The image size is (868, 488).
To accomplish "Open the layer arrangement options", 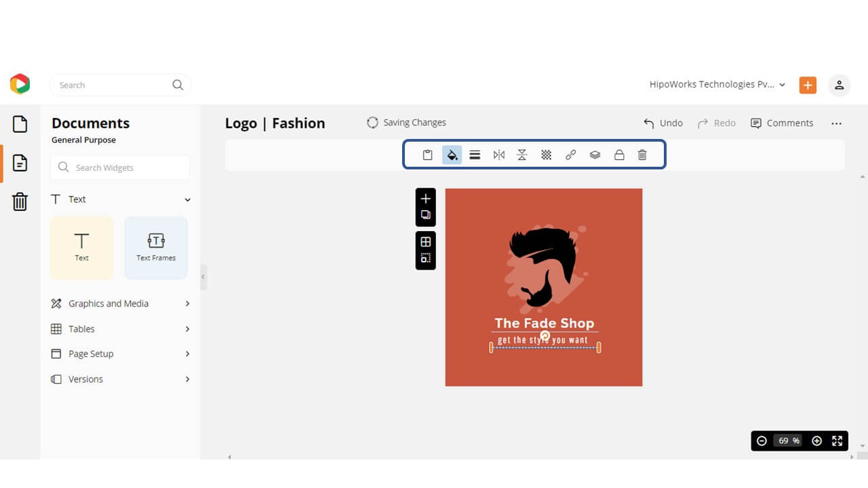I will point(595,155).
